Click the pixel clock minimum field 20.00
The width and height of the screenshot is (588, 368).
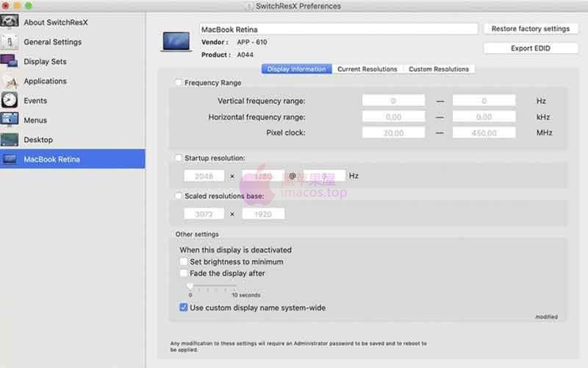pos(393,132)
